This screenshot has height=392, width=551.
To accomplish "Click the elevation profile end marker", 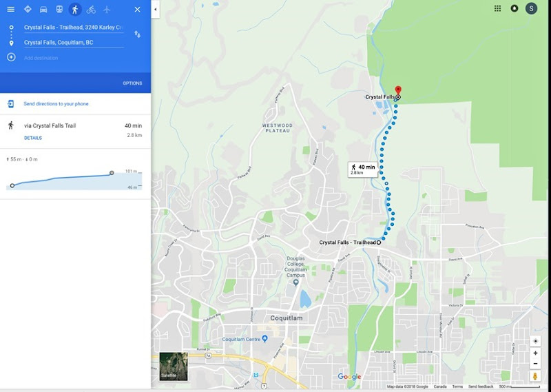I will 112,173.
